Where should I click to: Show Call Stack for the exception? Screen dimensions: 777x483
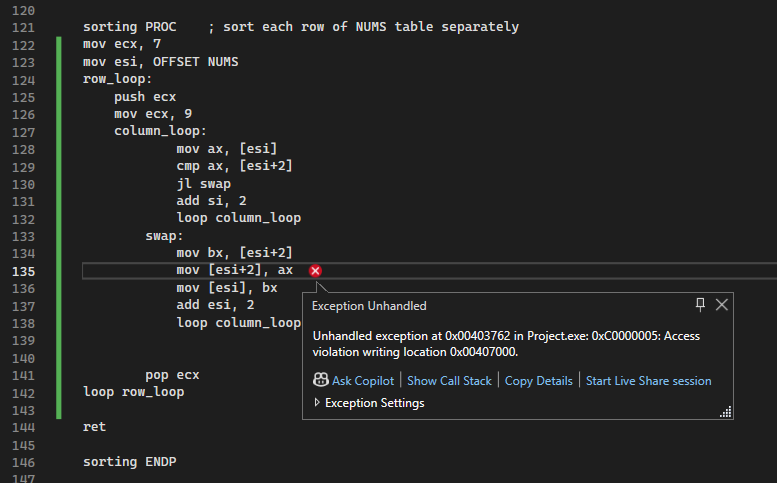coord(449,380)
